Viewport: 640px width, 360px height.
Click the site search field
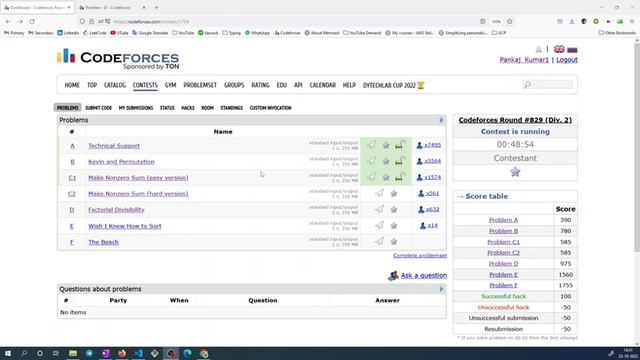548,84
